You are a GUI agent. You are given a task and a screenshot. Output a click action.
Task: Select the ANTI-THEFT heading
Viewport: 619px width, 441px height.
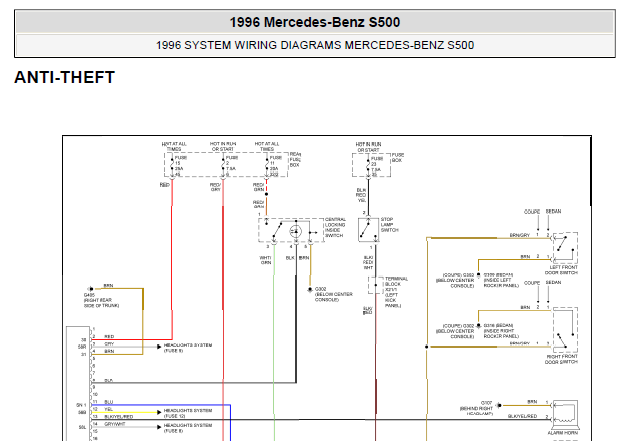click(64, 77)
